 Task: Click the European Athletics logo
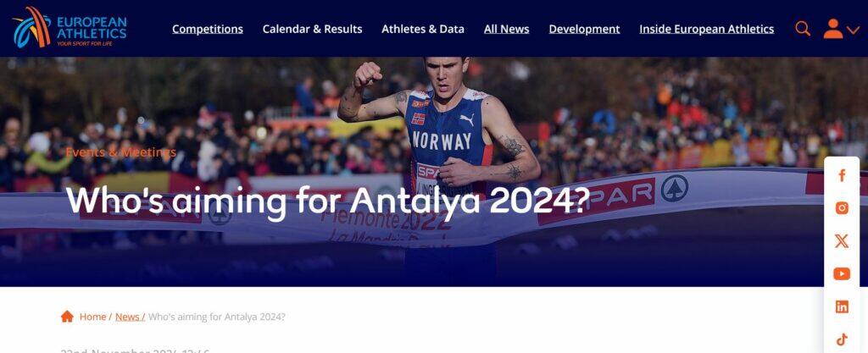coord(70,27)
